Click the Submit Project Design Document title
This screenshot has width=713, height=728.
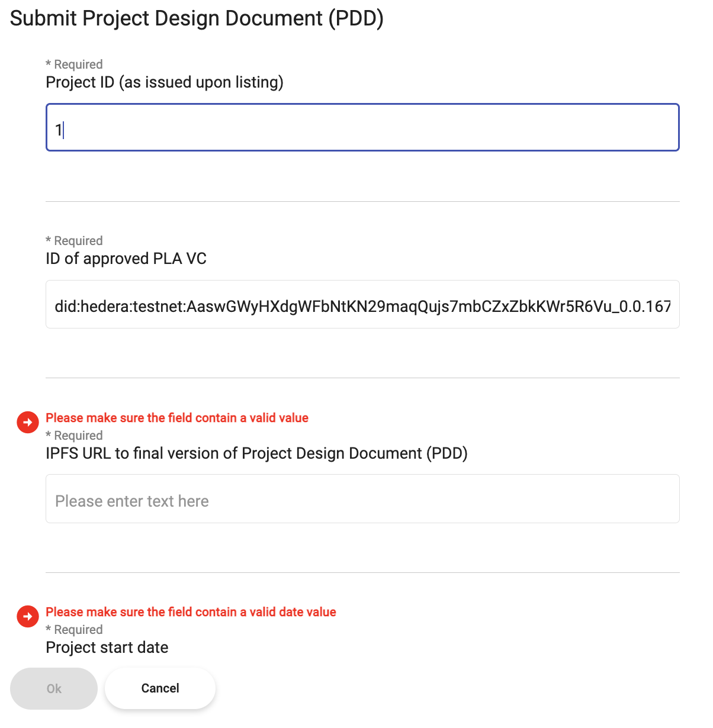[197, 18]
